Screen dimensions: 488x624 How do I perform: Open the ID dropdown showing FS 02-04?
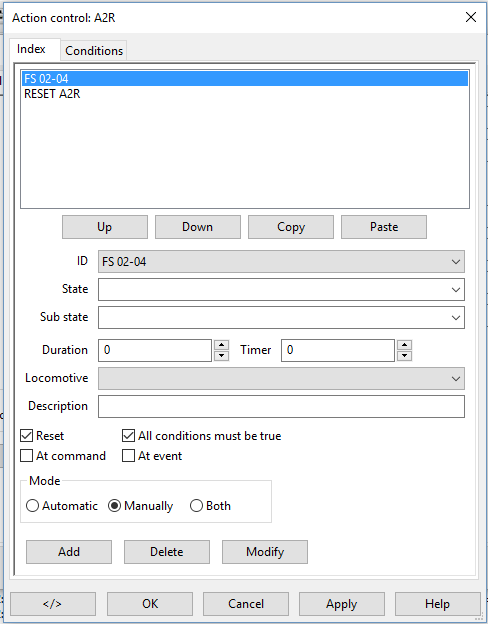(x=281, y=261)
